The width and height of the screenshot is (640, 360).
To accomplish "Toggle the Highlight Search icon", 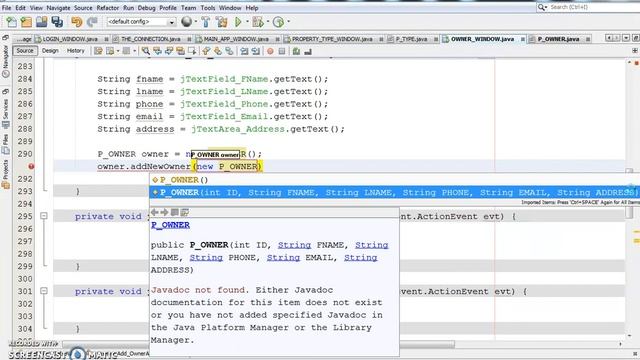I will click(180, 51).
